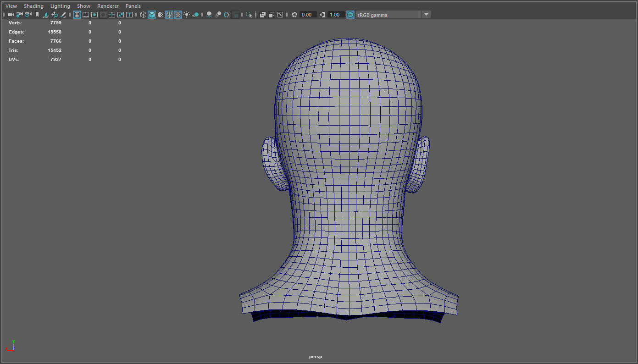Open the Renderer menu
Image resolution: width=638 pixels, height=364 pixels.
(x=108, y=6)
